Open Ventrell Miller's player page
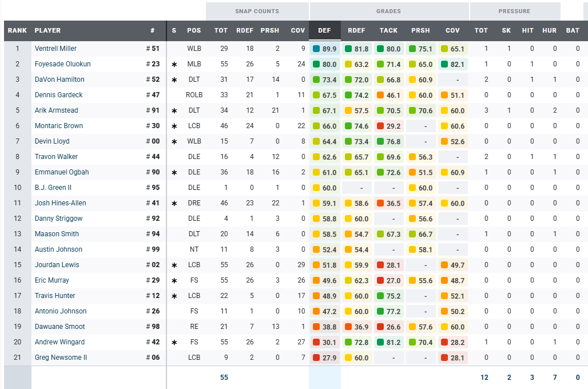 click(x=55, y=49)
